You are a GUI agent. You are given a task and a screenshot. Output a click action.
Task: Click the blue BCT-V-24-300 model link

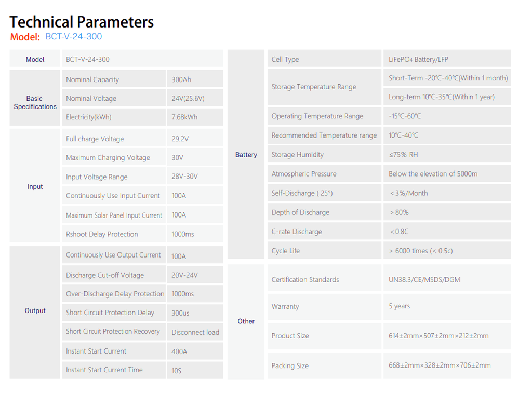74,37
